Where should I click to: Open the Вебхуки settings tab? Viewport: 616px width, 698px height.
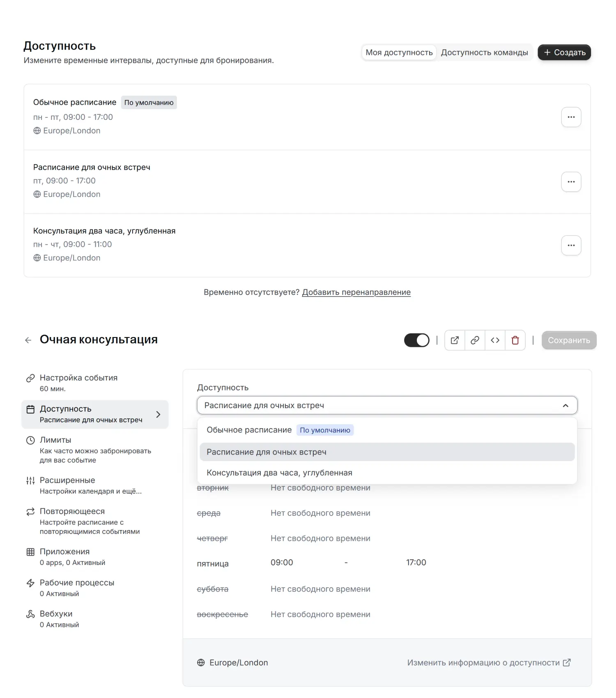(56, 614)
